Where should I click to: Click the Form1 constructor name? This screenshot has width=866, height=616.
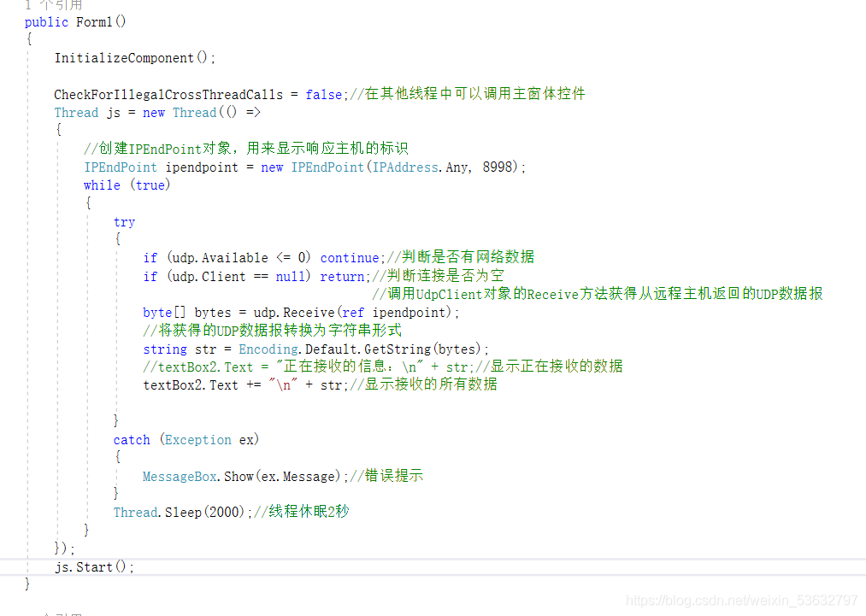pyautogui.click(x=93, y=21)
